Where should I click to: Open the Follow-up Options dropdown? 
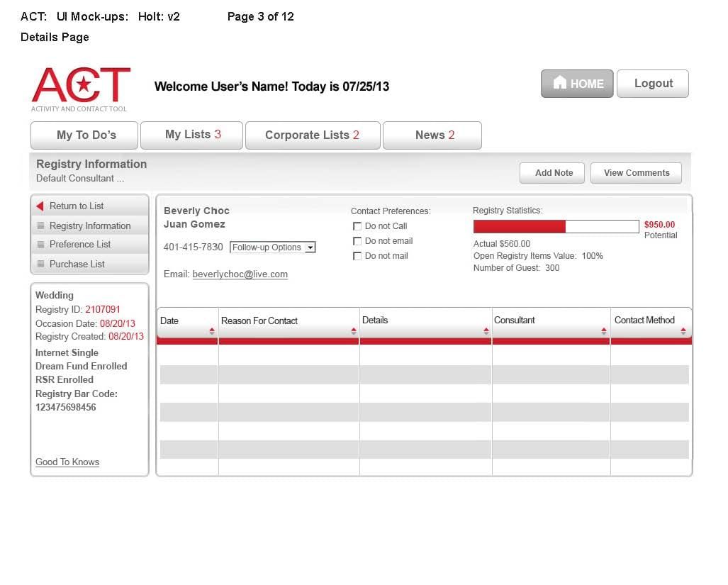[x=310, y=247]
